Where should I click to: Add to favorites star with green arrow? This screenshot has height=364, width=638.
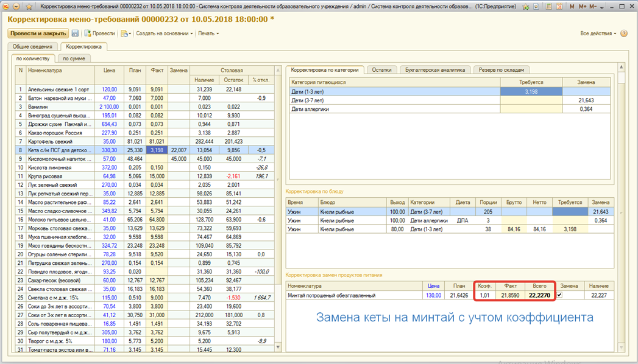point(526,7)
